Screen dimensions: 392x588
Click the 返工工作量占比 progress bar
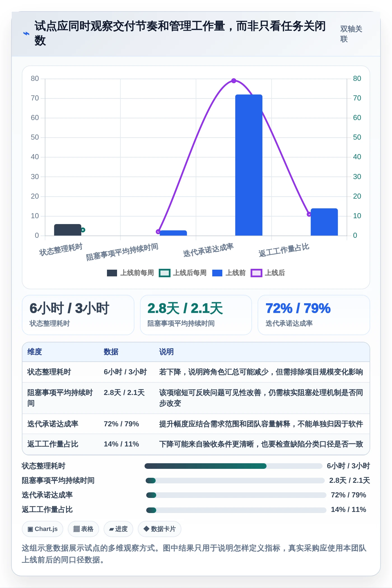point(236,510)
